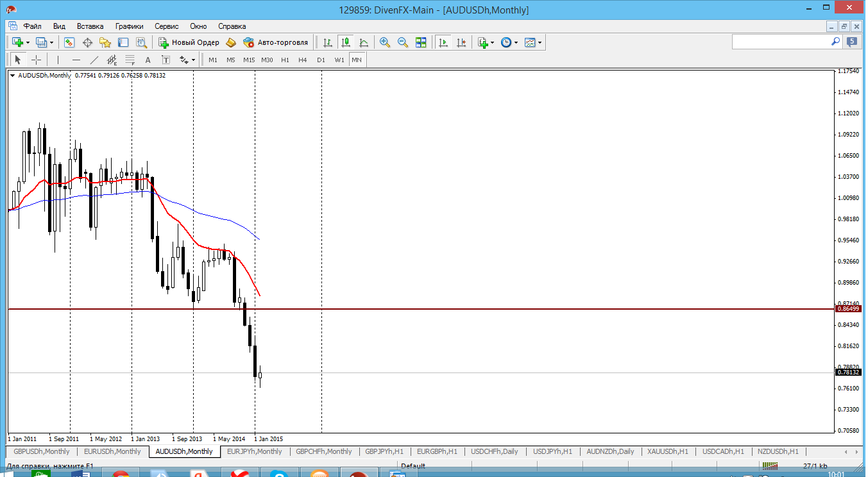
Task: Open the Periods clock dropdown
Action: coord(516,42)
